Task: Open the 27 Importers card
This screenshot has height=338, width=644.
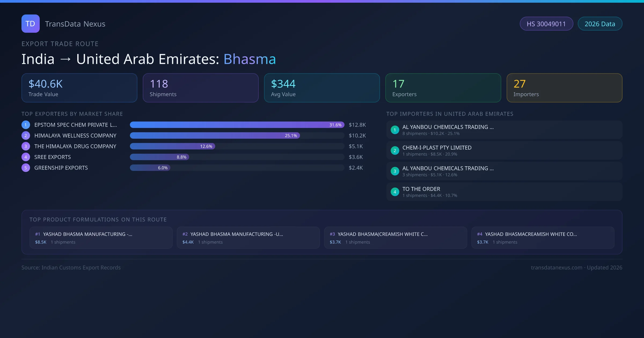Action: point(564,88)
